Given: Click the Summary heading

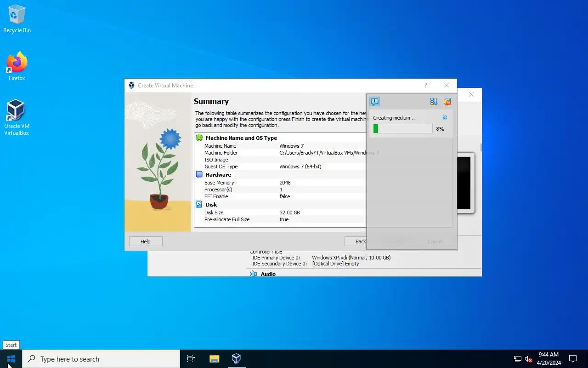Looking at the screenshot, I should (x=211, y=101).
